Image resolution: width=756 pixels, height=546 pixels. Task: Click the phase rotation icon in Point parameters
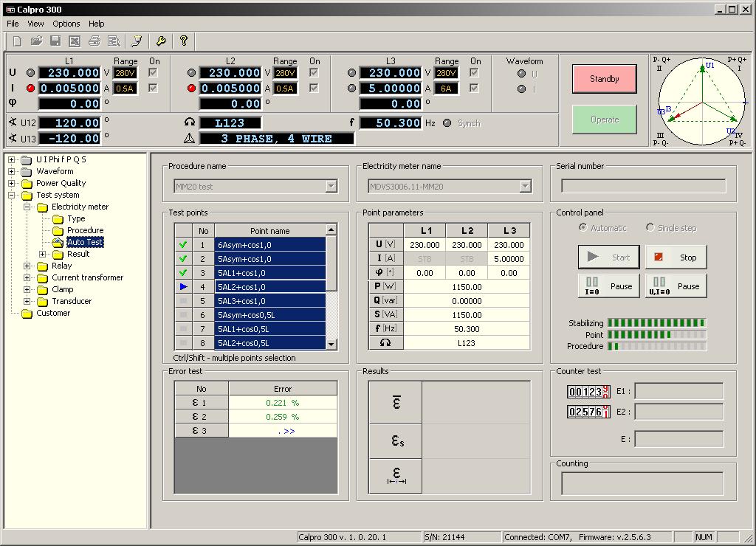tap(385, 342)
